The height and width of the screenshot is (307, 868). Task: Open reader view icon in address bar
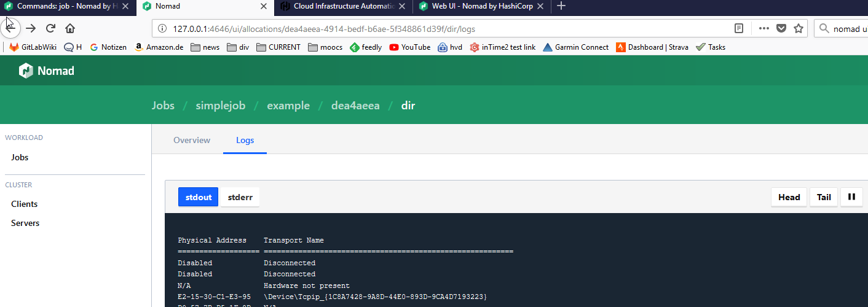[x=739, y=28]
